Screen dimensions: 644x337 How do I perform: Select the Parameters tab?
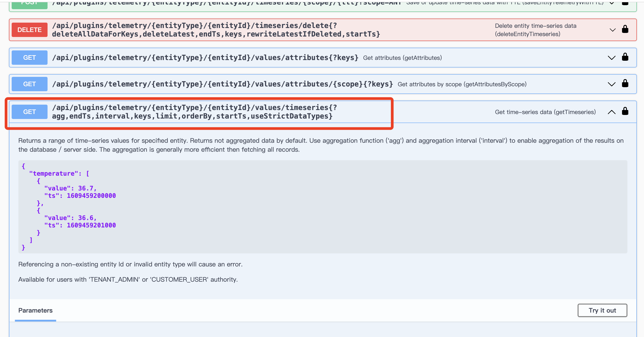pyautogui.click(x=35, y=311)
